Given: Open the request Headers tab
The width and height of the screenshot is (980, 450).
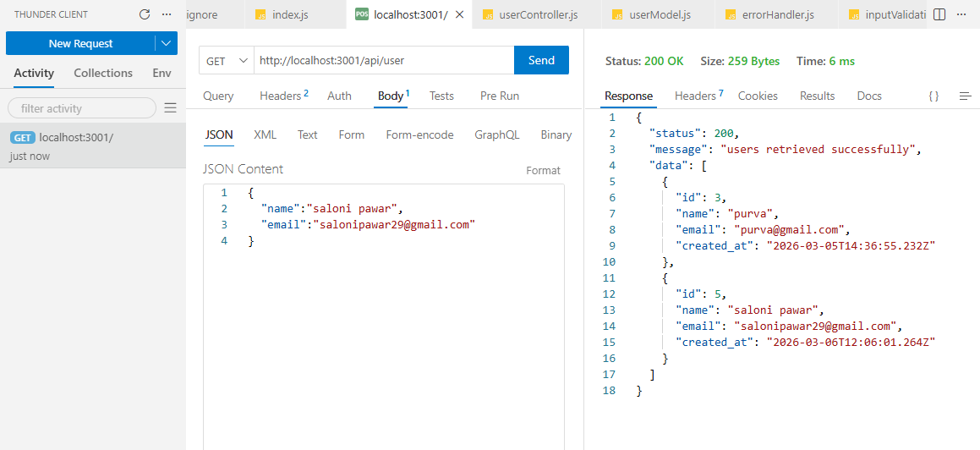Looking at the screenshot, I should click(x=284, y=96).
